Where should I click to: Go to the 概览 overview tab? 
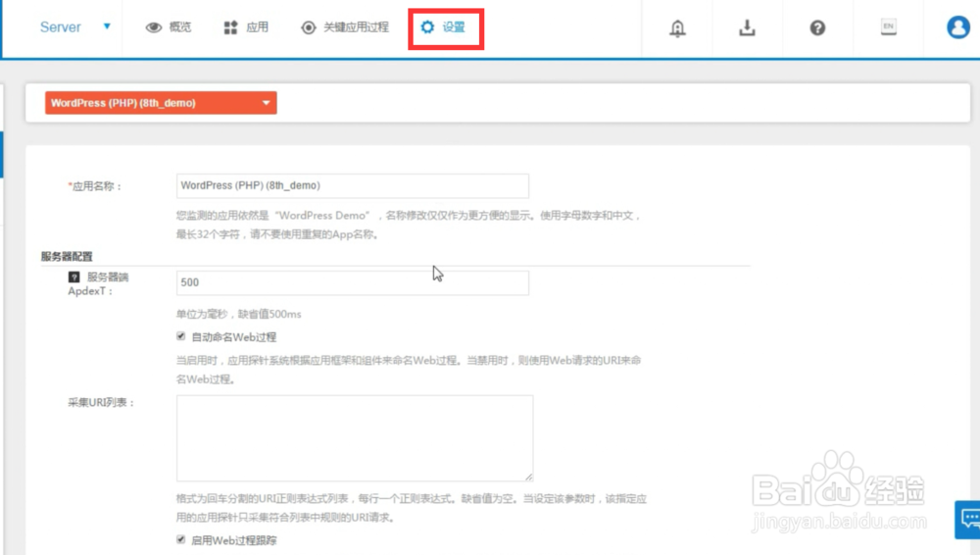[x=169, y=26]
